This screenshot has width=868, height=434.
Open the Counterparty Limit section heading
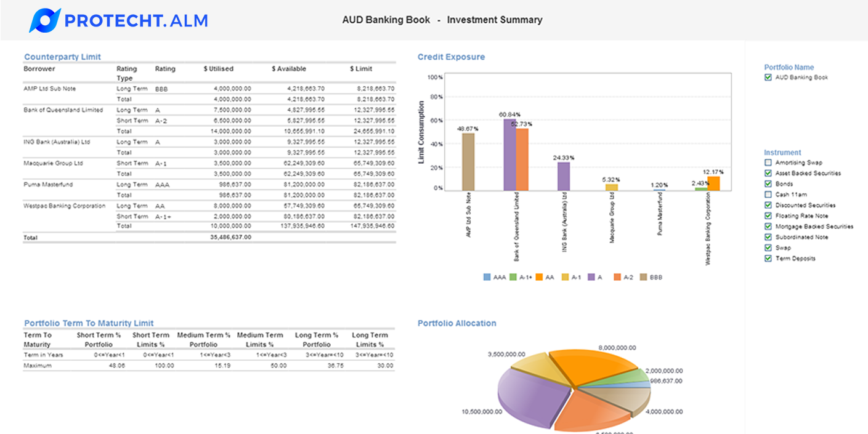tap(62, 57)
